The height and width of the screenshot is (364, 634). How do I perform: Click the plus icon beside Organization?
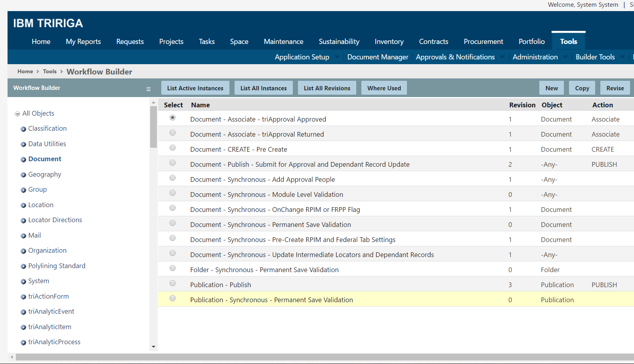23,251
